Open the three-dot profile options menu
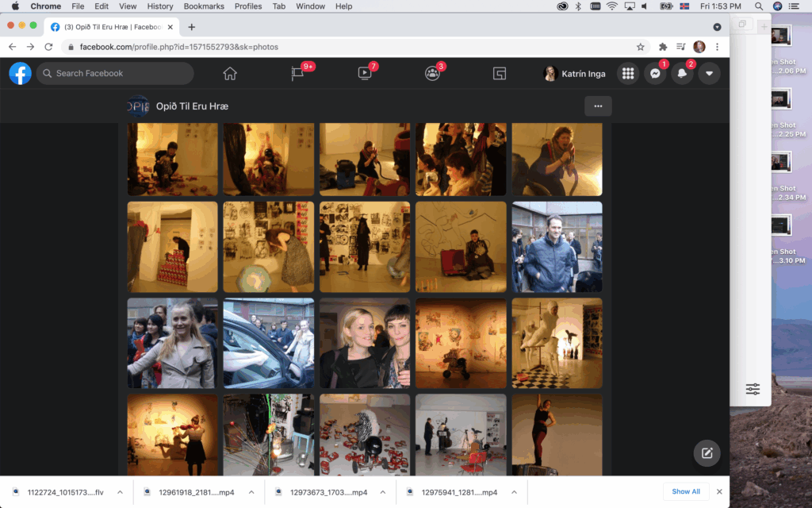812x508 pixels. pos(598,106)
